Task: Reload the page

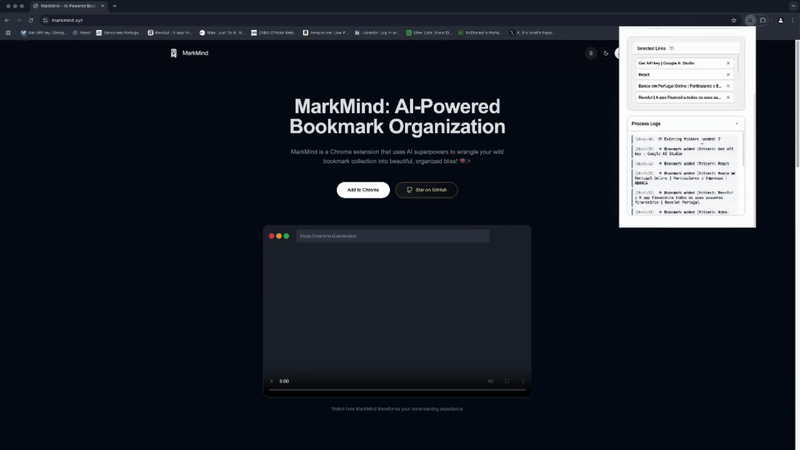Action: [31, 20]
